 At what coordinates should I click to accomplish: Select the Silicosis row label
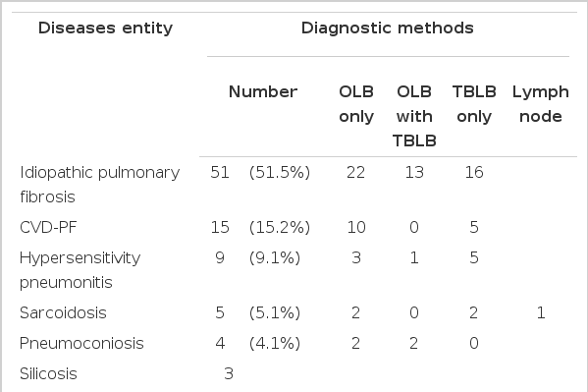pyautogui.click(x=48, y=373)
